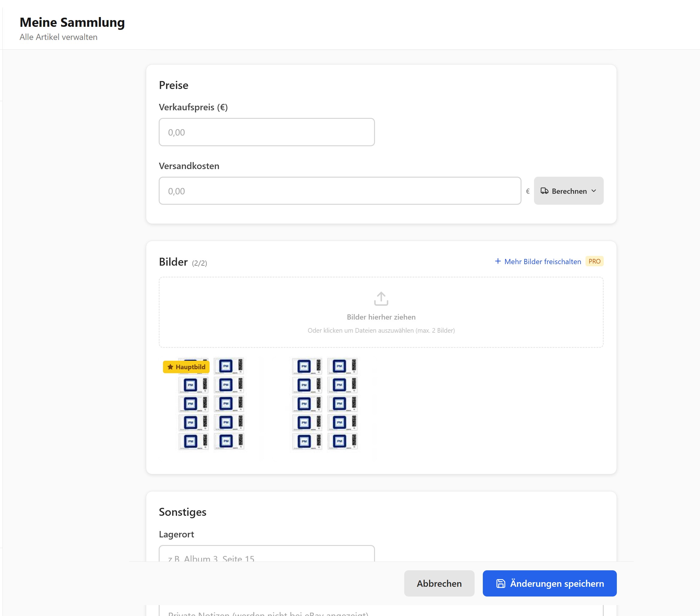
Task: Click the yellow PRO badge
Action: point(594,261)
